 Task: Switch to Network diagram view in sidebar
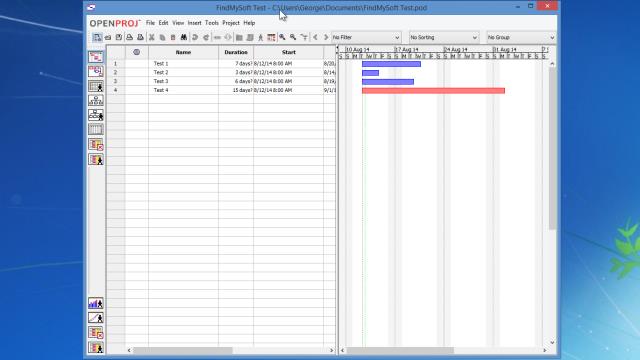tap(96, 71)
